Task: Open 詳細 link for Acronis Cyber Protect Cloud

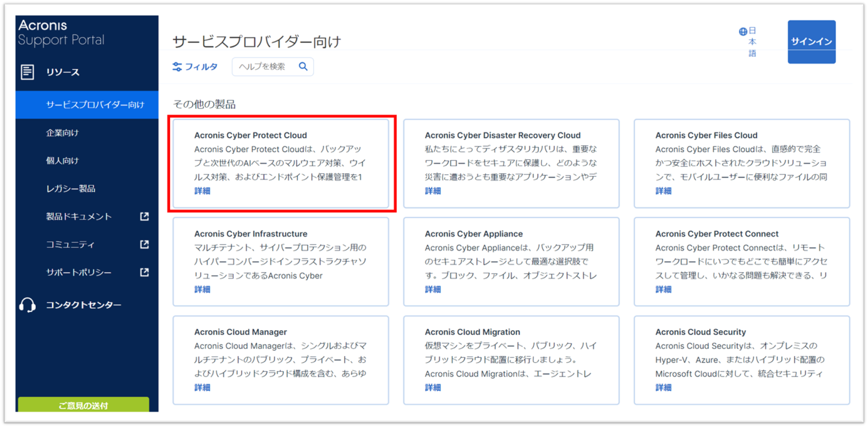Action: [x=202, y=191]
